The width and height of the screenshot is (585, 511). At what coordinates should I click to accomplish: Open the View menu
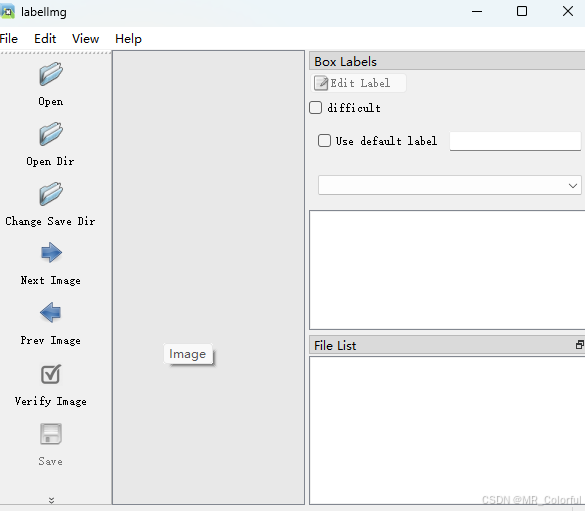tap(85, 39)
